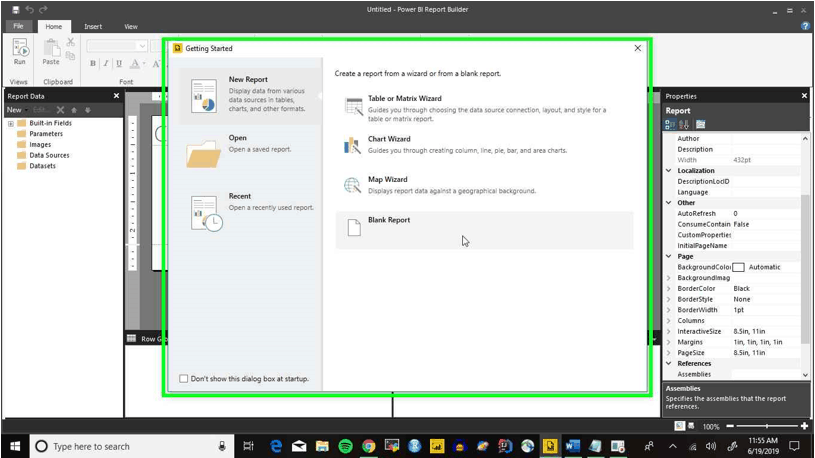Click the Redo arrow in title bar
Viewport: 815px width, 458px height.
(x=43, y=9)
